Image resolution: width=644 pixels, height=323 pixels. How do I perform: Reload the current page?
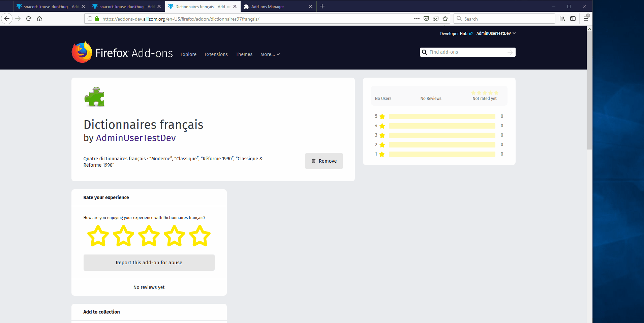[29, 19]
